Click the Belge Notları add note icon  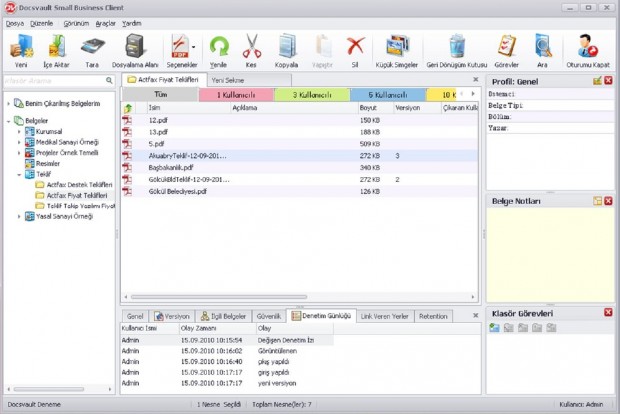pos(597,201)
